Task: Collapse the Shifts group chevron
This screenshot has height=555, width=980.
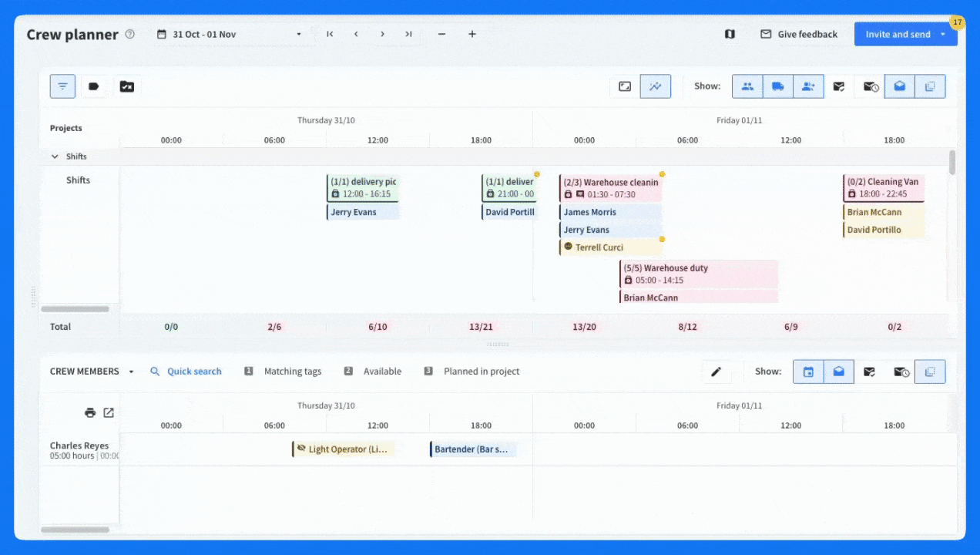Action: (55, 156)
